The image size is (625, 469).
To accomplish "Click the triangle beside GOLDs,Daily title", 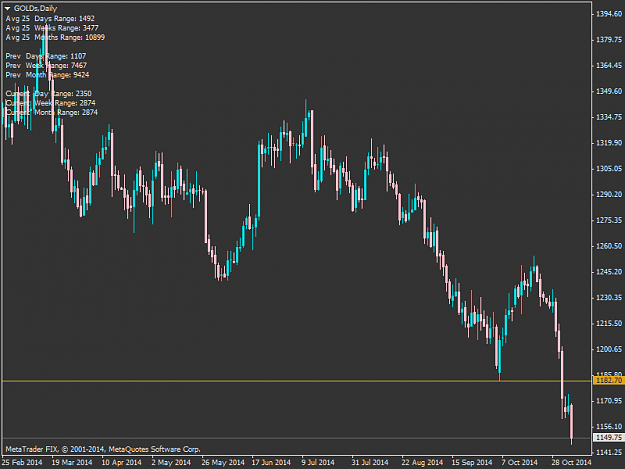I will (7, 8).
